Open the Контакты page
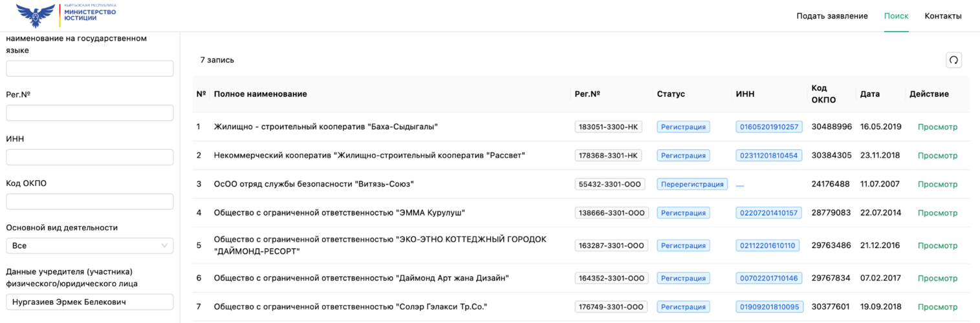The height and width of the screenshot is (323, 980). tap(942, 16)
